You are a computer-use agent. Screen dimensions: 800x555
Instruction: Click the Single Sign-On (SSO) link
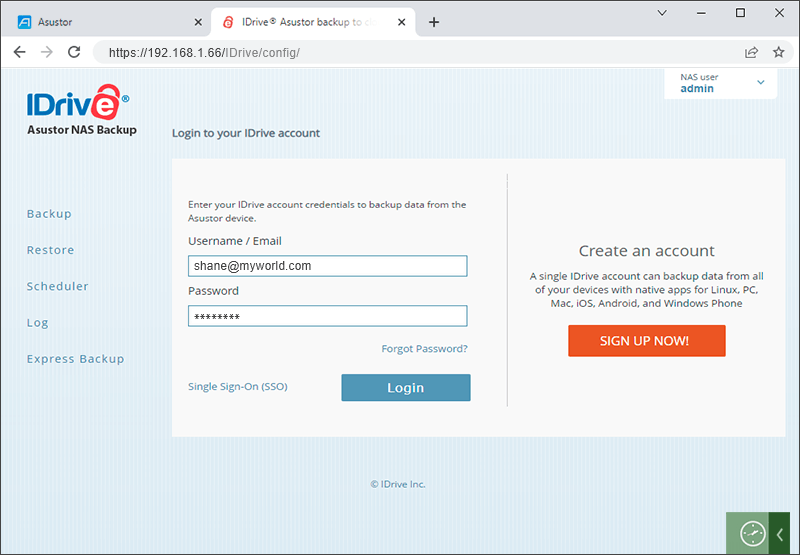[x=238, y=387]
